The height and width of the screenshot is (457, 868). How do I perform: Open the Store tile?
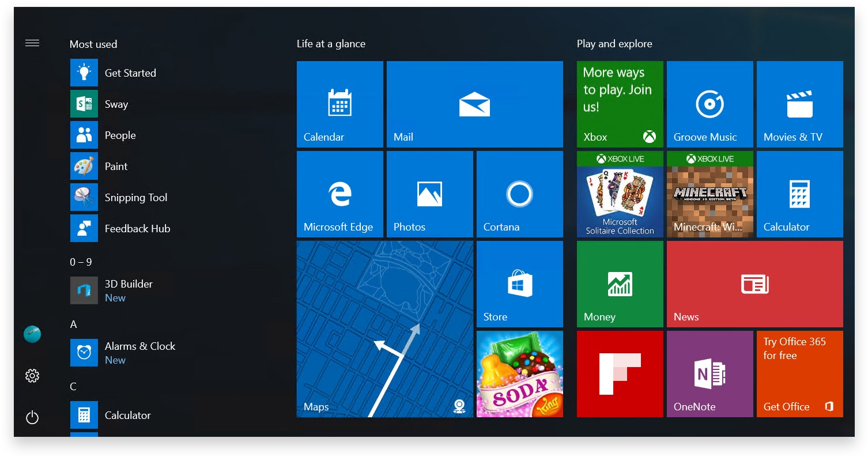point(520,284)
